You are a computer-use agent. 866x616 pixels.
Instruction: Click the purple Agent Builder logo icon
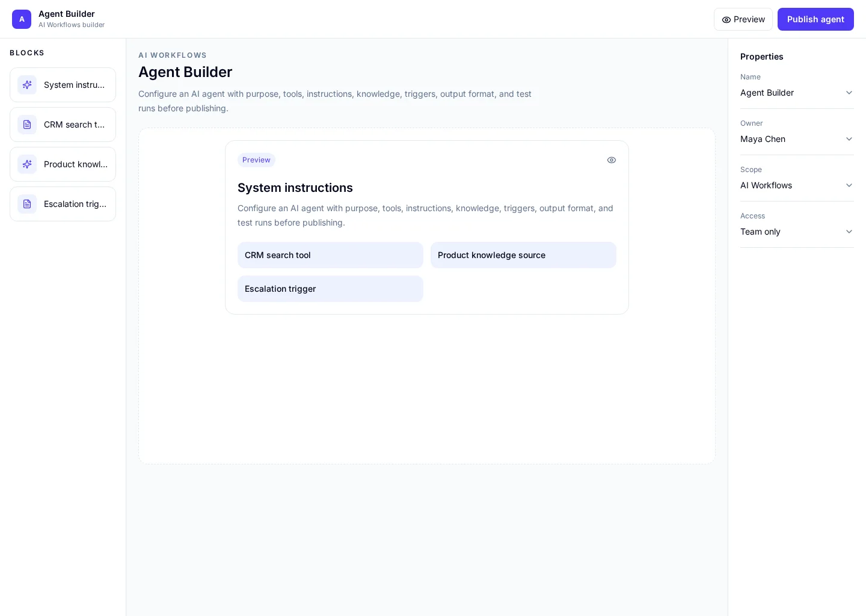click(x=22, y=19)
